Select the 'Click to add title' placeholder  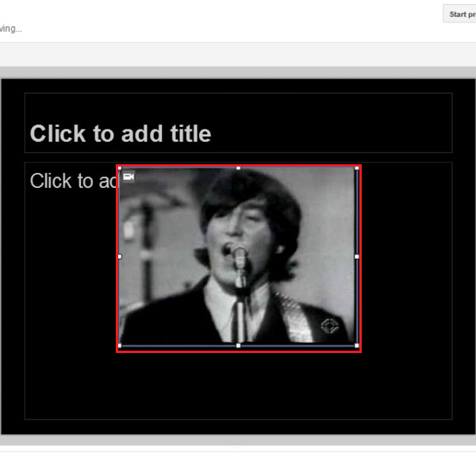(x=238, y=123)
